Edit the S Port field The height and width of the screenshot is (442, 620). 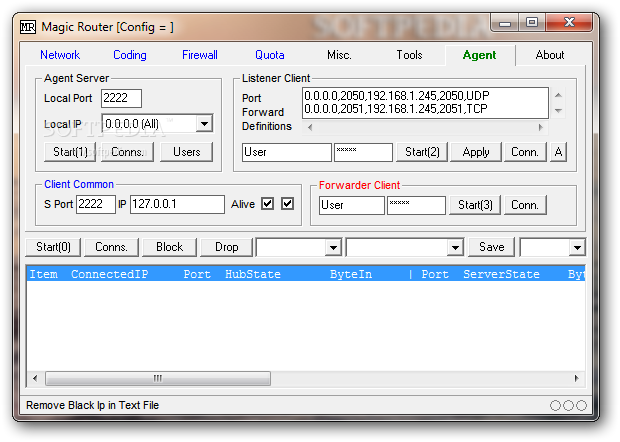tap(96, 204)
